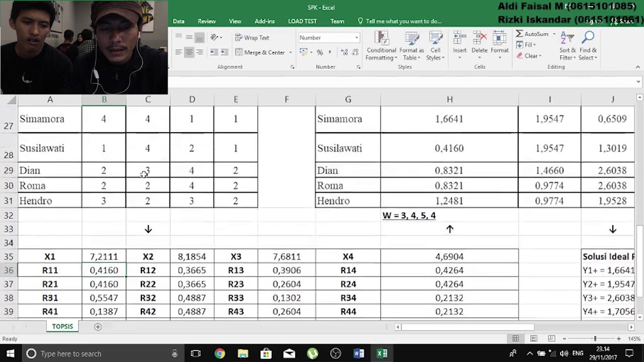The height and width of the screenshot is (362, 644).
Task: Select cell containing 0,4160 in row 36
Action: tap(104, 270)
